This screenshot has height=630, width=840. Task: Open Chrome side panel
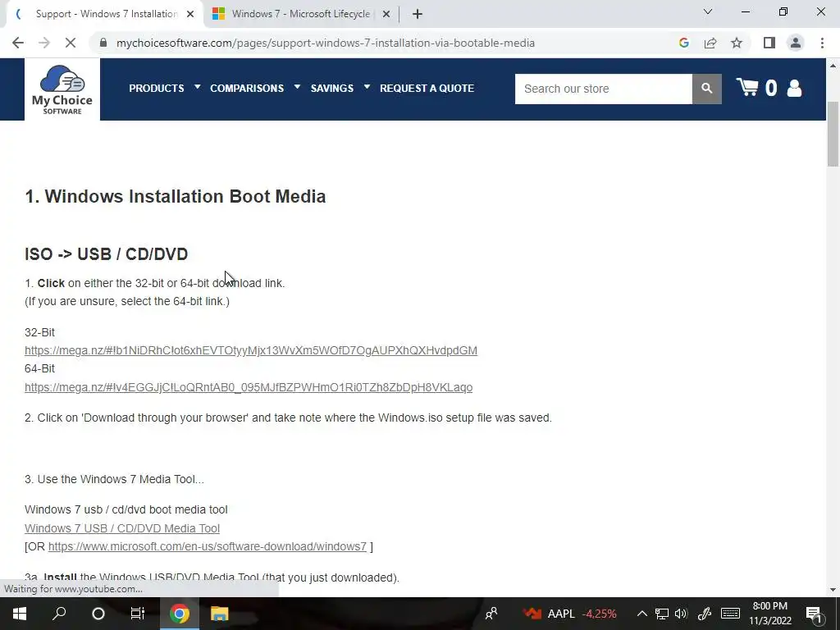pyautogui.click(x=769, y=43)
